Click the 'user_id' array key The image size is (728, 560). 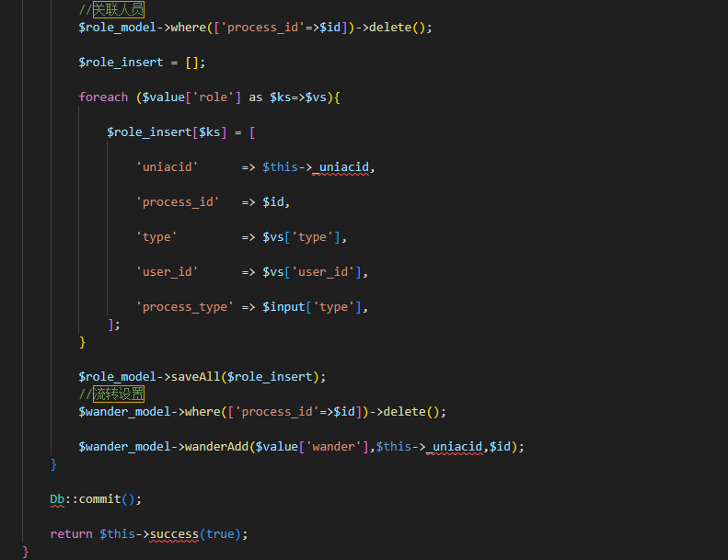[x=168, y=272]
